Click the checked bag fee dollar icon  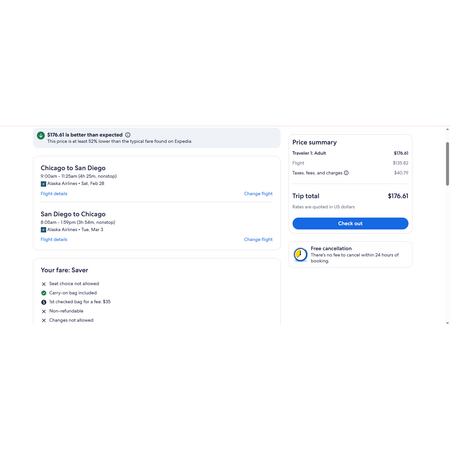point(44,302)
